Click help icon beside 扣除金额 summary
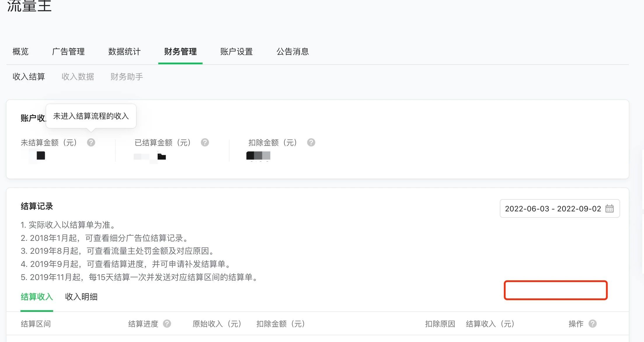 tap(311, 142)
